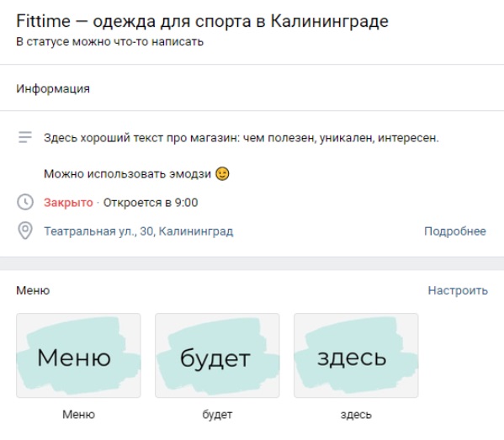Click the description lines icon
This screenshot has width=504, height=440.
tap(25, 137)
